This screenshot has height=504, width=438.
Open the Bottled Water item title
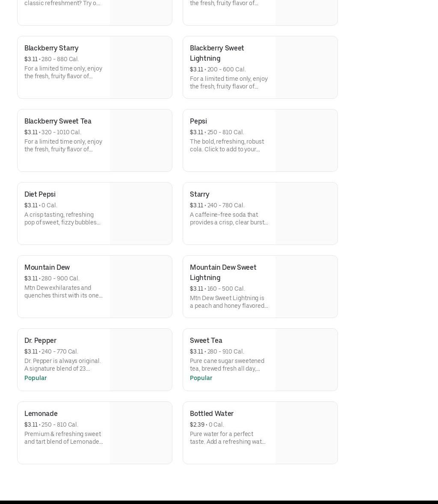(x=211, y=413)
